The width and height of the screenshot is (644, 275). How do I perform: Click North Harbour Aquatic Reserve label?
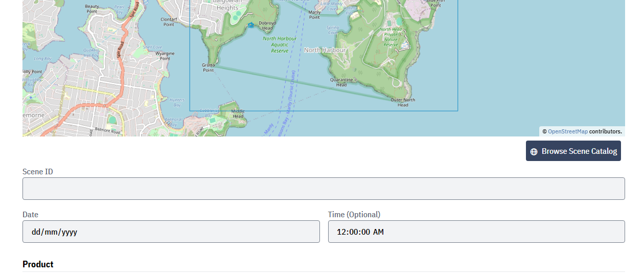pyautogui.click(x=280, y=44)
